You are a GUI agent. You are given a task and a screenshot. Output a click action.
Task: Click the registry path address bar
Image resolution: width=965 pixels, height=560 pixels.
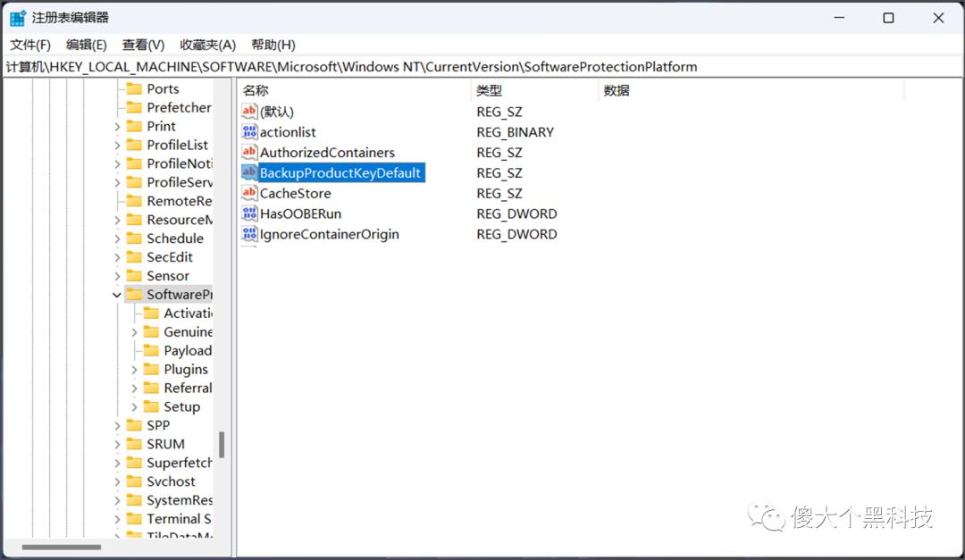tap(357, 65)
